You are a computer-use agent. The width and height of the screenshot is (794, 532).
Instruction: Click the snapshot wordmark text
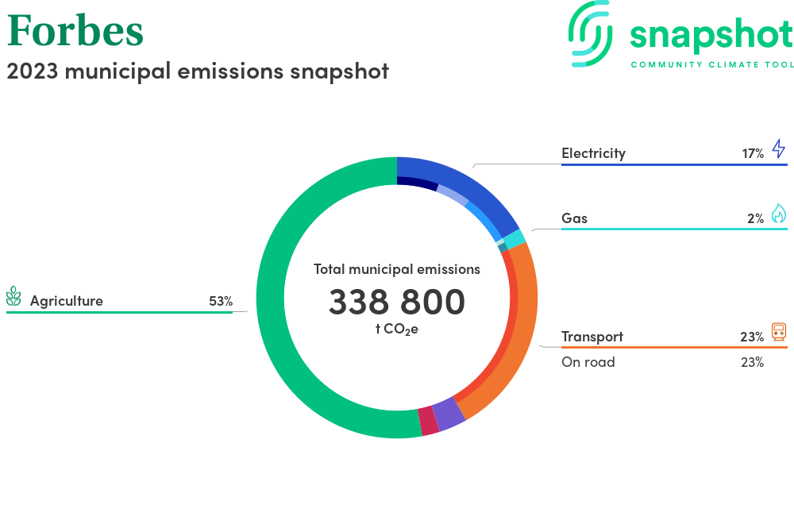711,35
